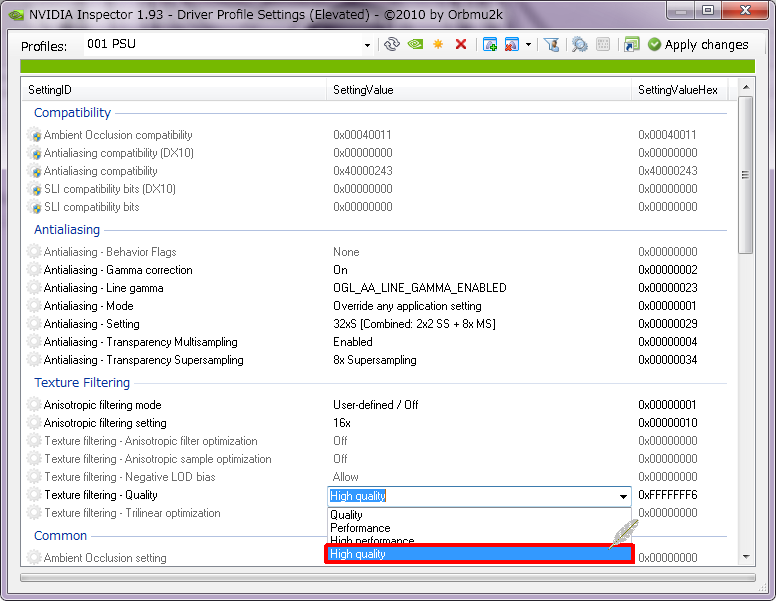Select Antialiasing - Transparency Supersampling row
The height and width of the screenshot is (601, 776).
tap(376, 360)
